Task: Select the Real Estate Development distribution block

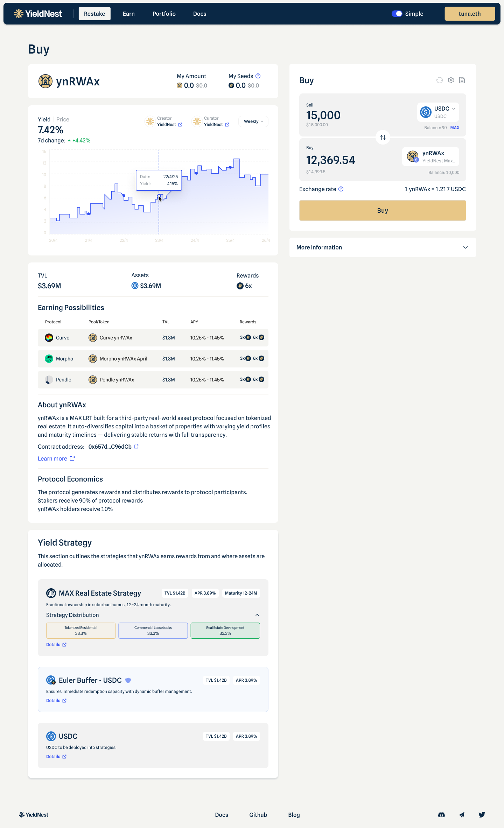Action: click(x=225, y=631)
